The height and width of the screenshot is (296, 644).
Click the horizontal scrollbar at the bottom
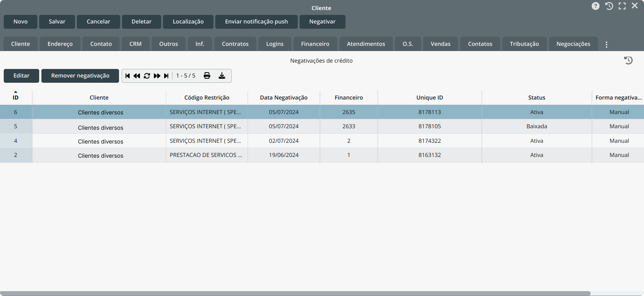click(295, 293)
